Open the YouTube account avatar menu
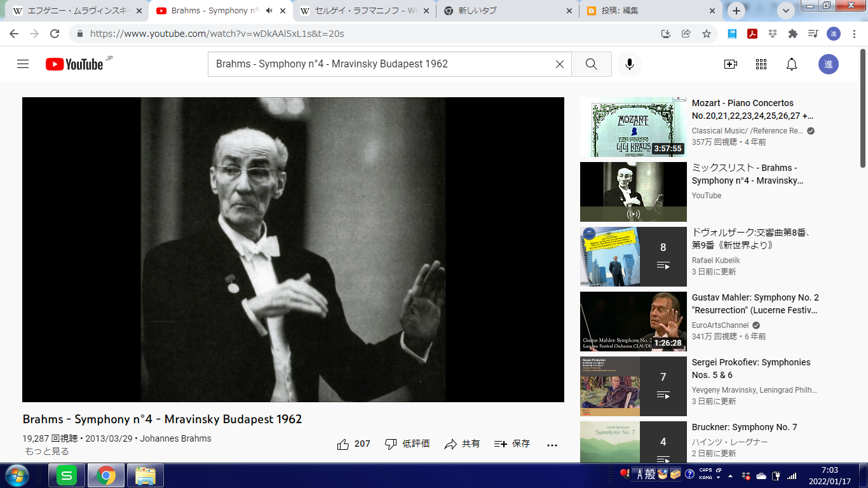Viewport: 868px width, 488px height. pyautogui.click(x=829, y=64)
